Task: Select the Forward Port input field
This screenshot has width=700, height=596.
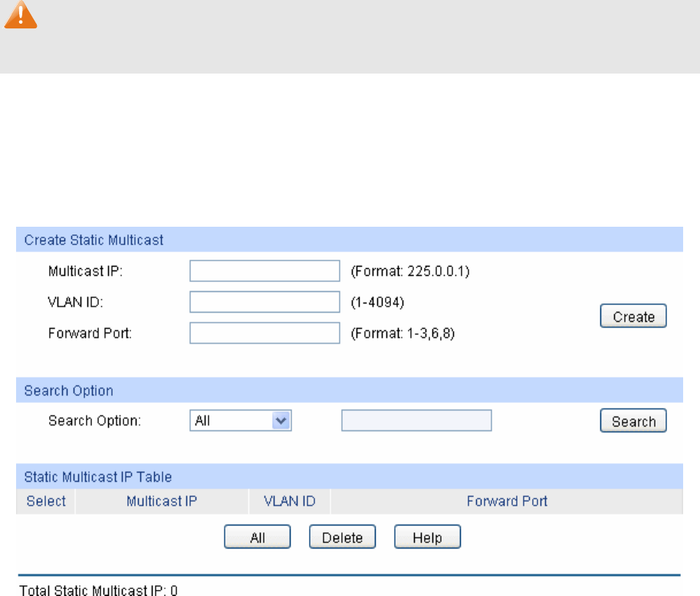Action: tap(265, 333)
